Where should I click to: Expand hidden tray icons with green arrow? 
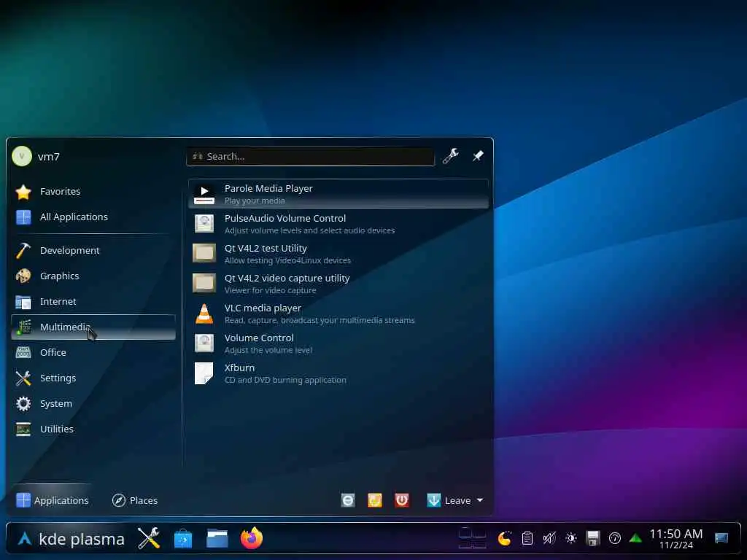coord(635,539)
